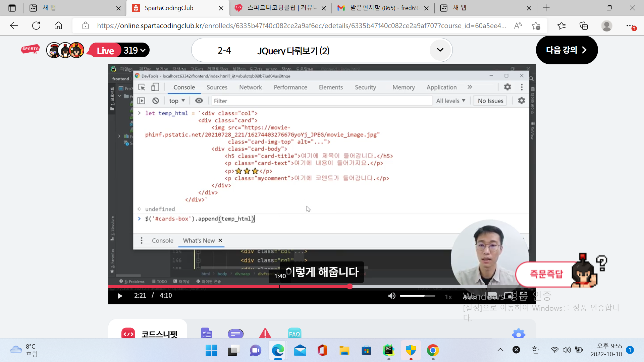Viewport: 644px width, 362px height.
Task: Go to next lecture with 다음 강의
Action: (x=567, y=50)
